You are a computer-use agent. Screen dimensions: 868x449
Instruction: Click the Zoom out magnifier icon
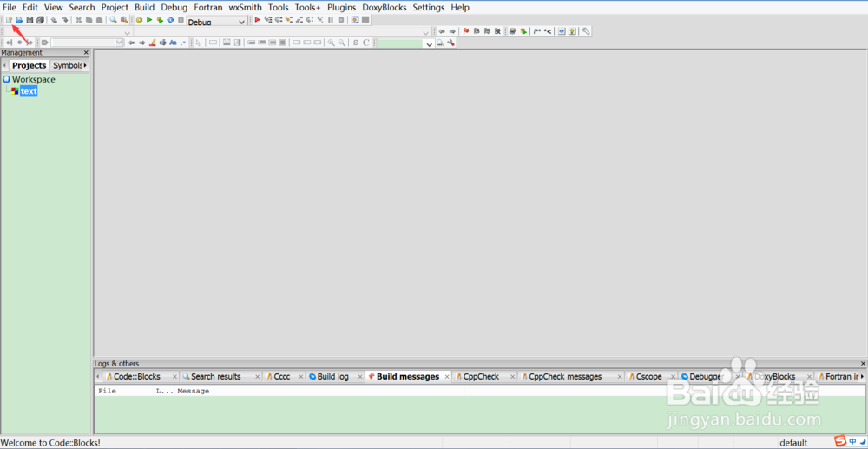pyautogui.click(x=342, y=43)
